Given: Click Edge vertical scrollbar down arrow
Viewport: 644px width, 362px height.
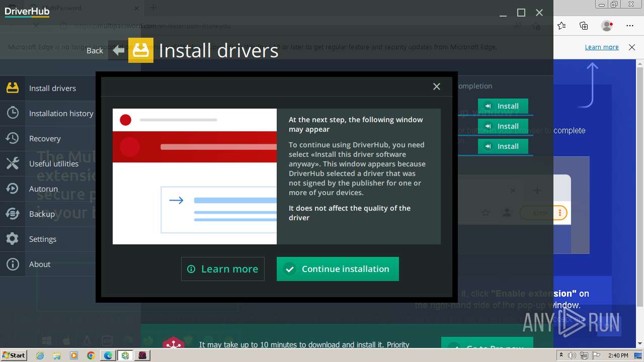Looking at the screenshot, I should click(x=640, y=344).
